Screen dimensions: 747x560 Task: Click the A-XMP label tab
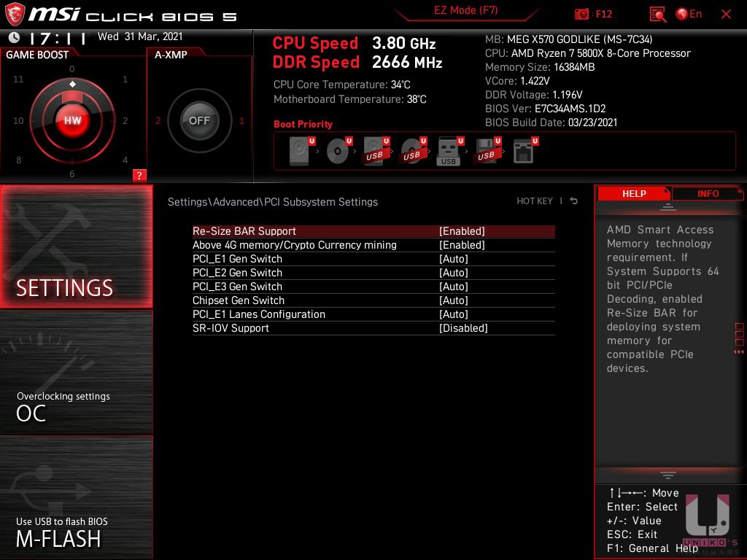[171, 55]
